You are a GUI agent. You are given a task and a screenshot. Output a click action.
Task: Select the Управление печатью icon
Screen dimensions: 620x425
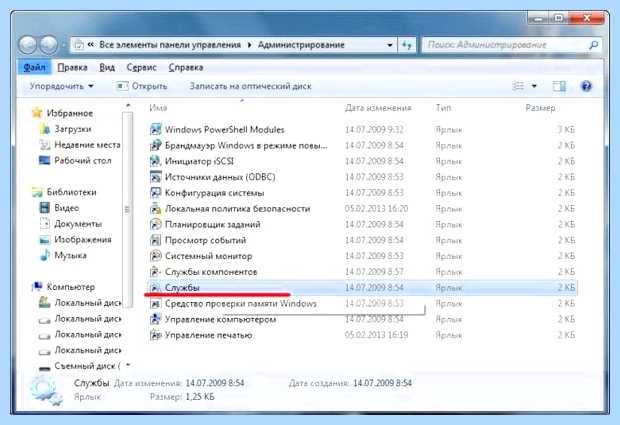coord(155,335)
